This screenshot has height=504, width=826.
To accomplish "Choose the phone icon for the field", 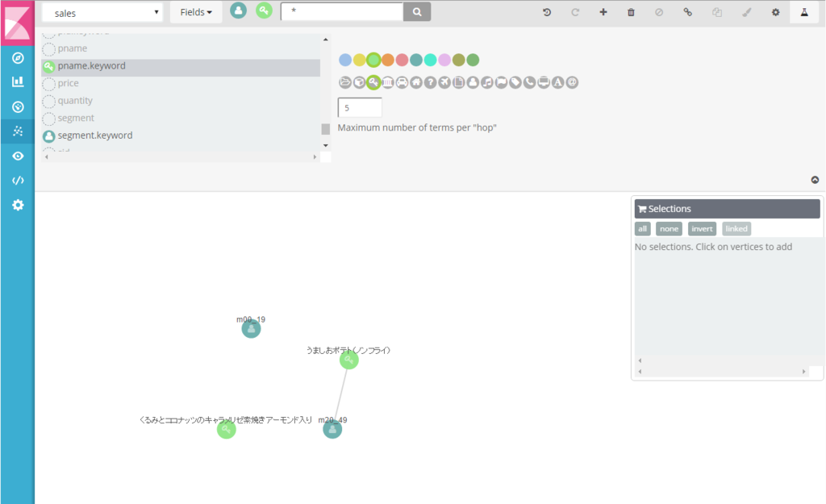I will point(529,82).
